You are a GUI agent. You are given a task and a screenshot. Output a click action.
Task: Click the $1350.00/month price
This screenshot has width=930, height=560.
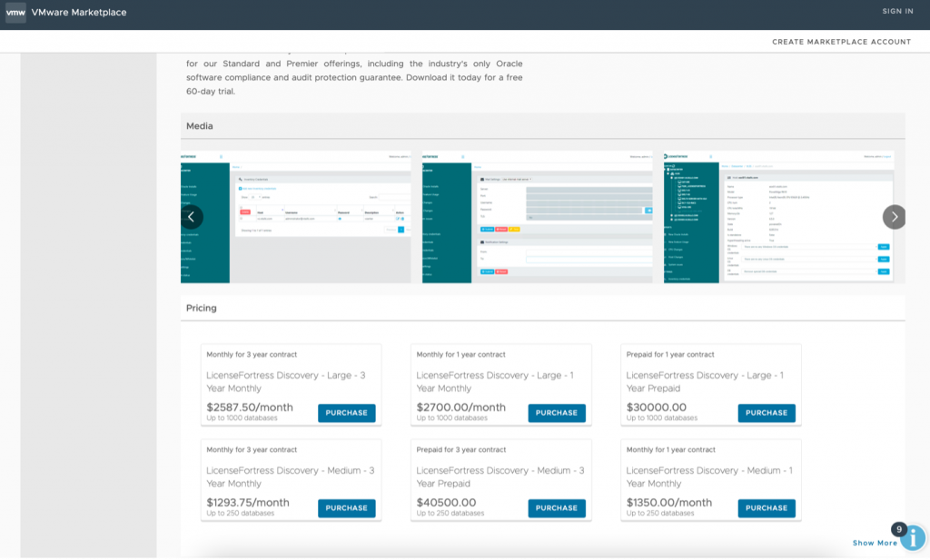coord(669,503)
